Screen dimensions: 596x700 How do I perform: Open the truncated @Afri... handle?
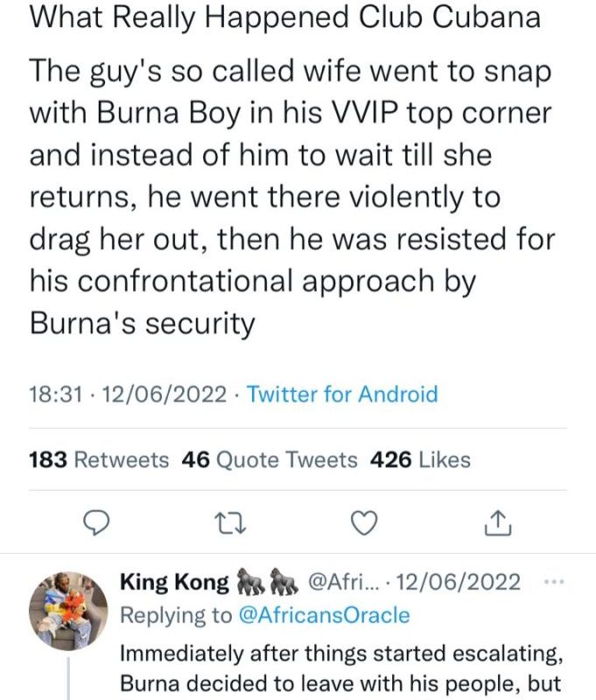pyautogui.click(x=341, y=583)
